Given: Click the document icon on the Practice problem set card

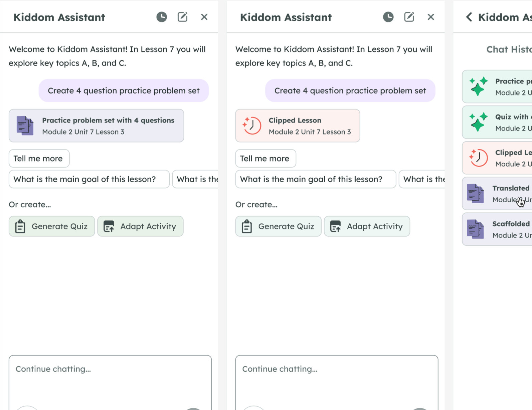Looking at the screenshot, I should 25,126.
